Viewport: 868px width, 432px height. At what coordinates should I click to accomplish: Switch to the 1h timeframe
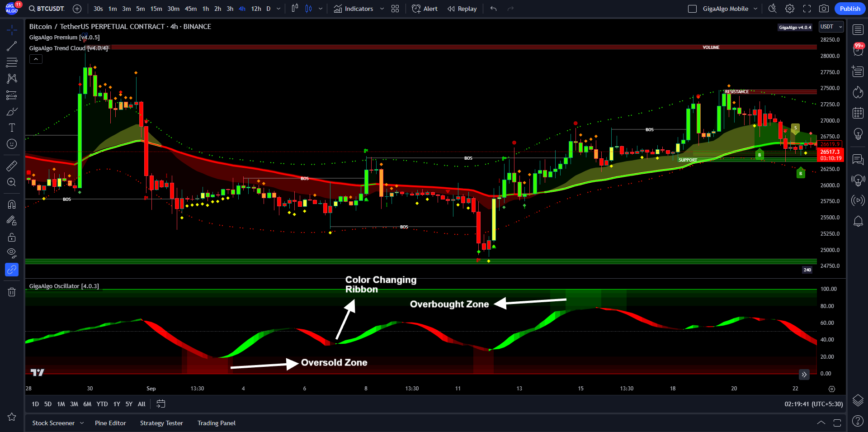tap(206, 9)
